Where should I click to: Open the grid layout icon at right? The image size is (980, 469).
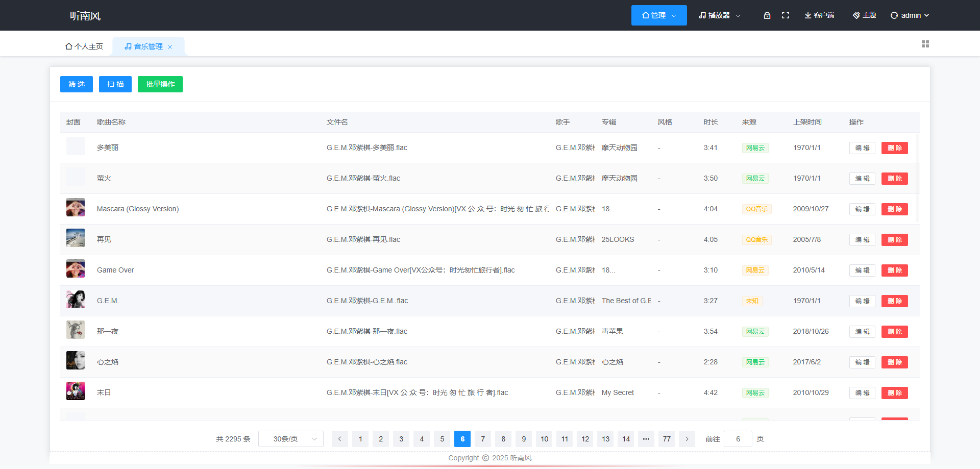925,44
